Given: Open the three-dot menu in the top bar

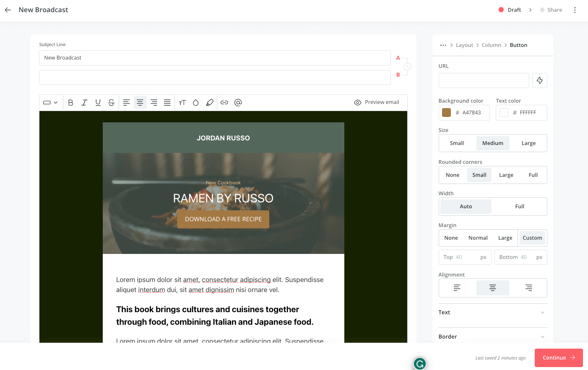Looking at the screenshot, I should [x=575, y=9].
